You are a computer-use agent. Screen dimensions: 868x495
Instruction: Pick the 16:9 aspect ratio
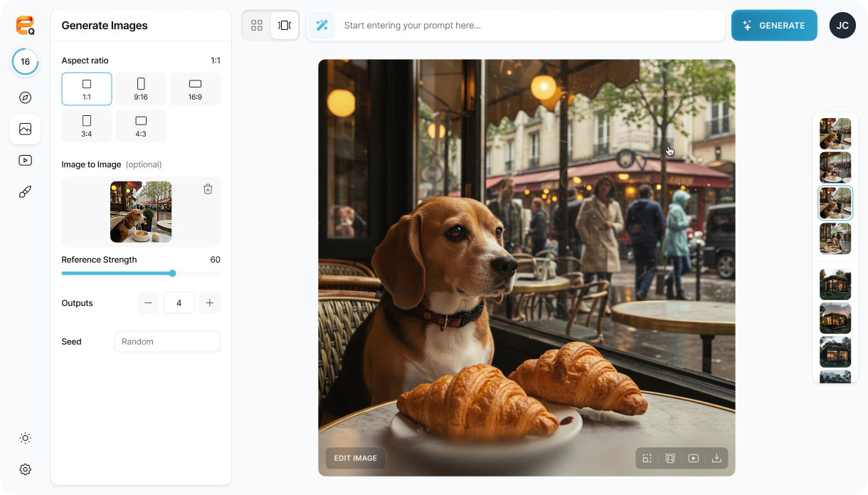pyautogui.click(x=195, y=89)
